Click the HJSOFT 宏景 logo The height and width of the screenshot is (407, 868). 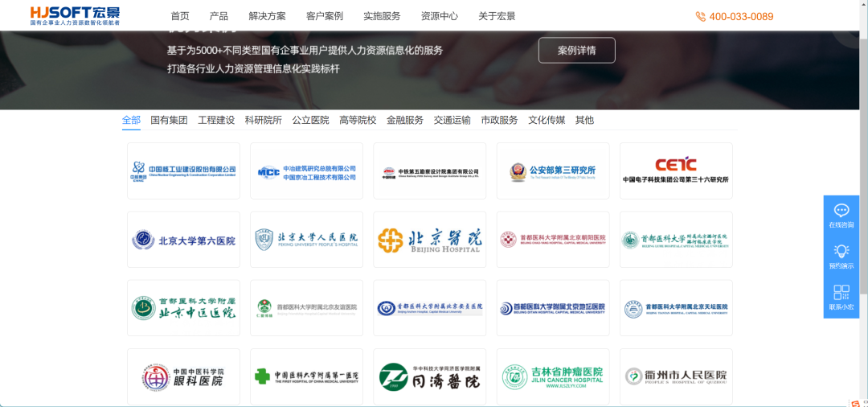click(x=76, y=15)
